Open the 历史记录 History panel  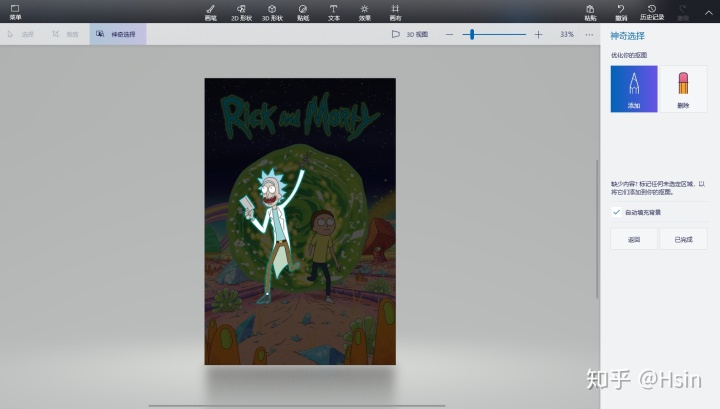pyautogui.click(x=652, y=12)
